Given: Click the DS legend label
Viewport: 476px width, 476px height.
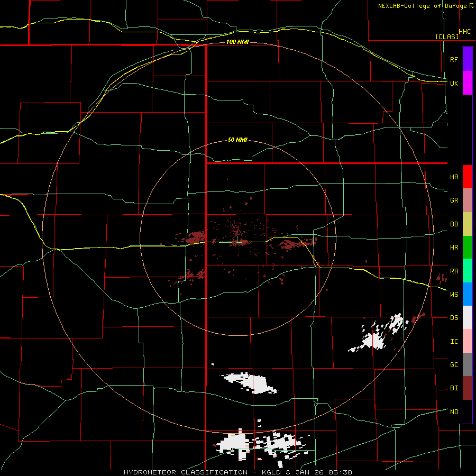Looking at the screenshot, I should coord(454,318).
